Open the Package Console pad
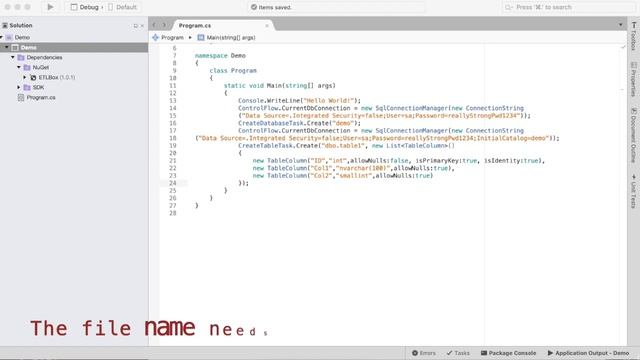 [x=509, y=353]
